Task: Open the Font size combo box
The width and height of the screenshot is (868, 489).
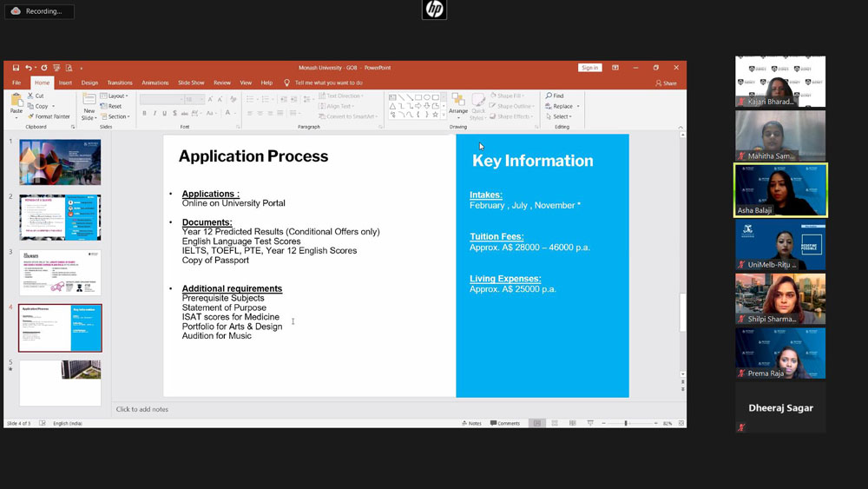Action: 194,100
